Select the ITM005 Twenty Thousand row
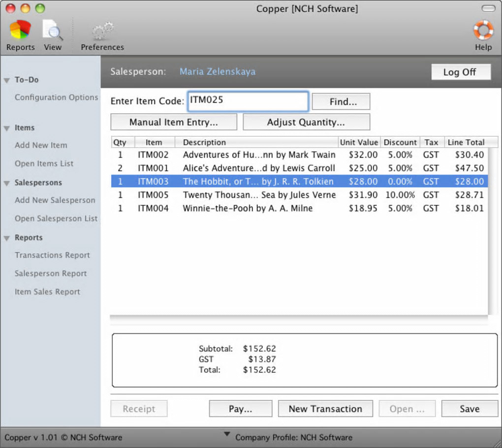The height and width of the screenshot is (448, 502). click(x=299, y=195)
